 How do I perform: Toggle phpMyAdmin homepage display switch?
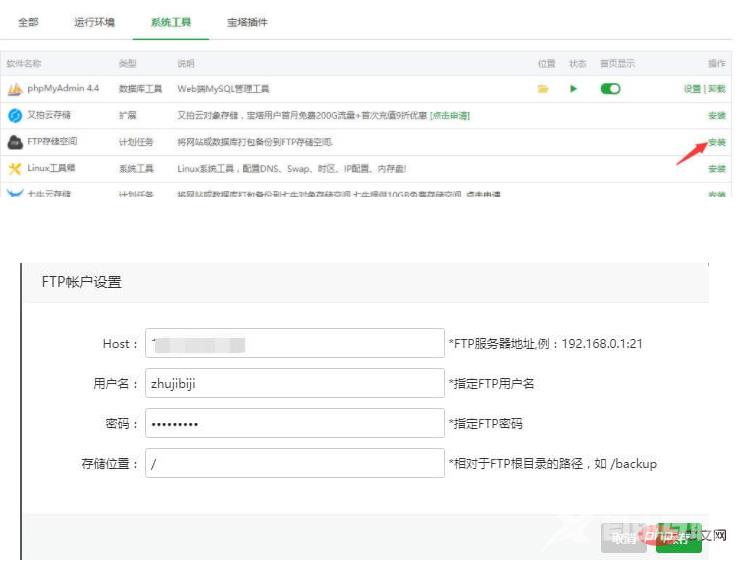tap(610, 89)
